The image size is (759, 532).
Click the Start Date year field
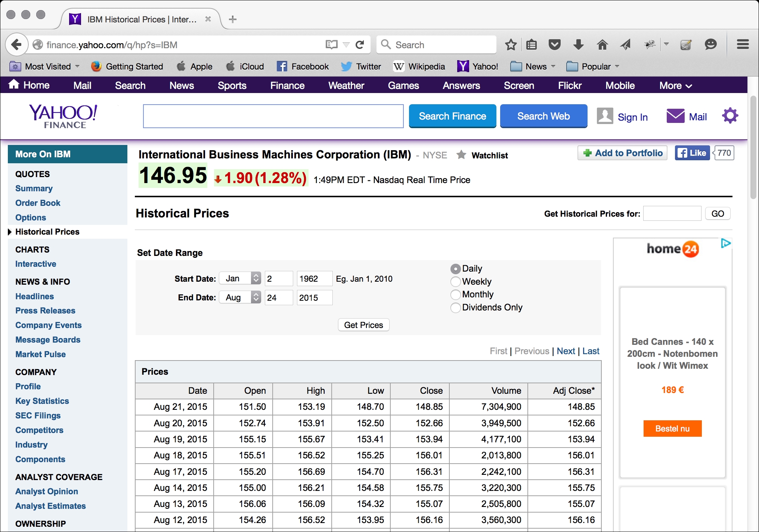coord(314,278)
